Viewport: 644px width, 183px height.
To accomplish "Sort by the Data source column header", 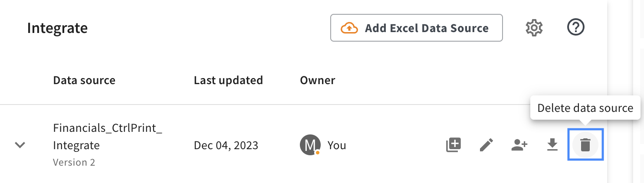I will pos(84,80).
